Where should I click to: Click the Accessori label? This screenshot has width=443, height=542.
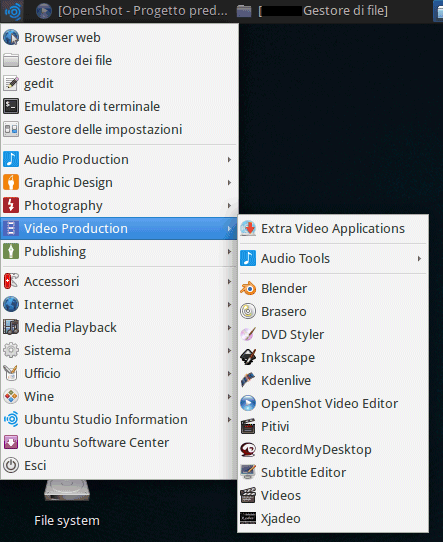coord(51,281)
